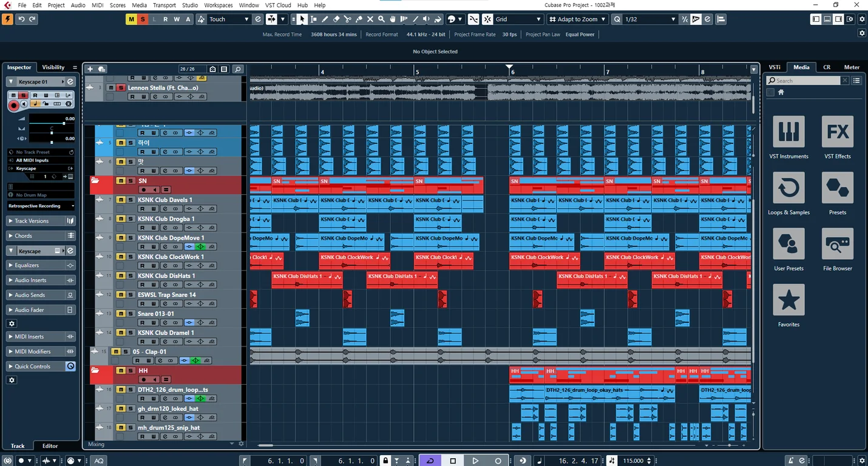Viewport: 868px width, 466px height.
Task: Solo the KSNK Club Drogba 1 track
Action: pyautogui.click(x=130, y=218)
